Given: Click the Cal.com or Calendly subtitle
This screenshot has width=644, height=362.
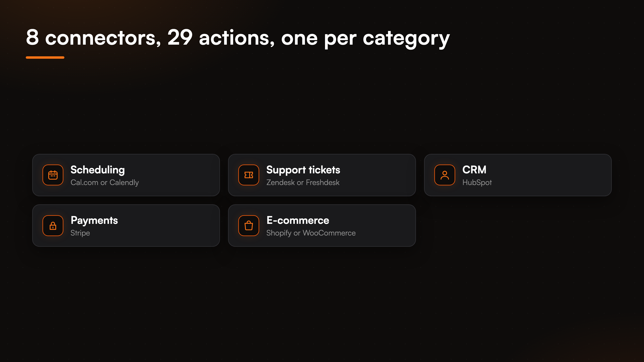Looking at the screenshot, I should point(104,183).
